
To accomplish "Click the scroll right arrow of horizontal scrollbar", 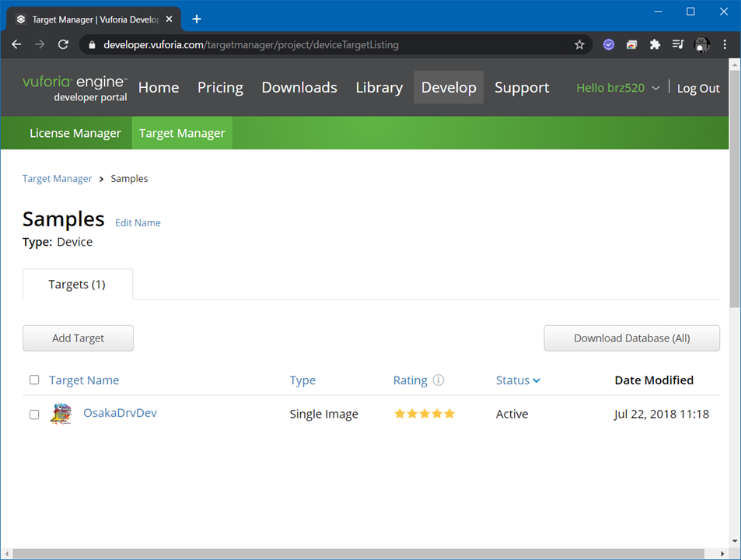I will click(722, 553).
